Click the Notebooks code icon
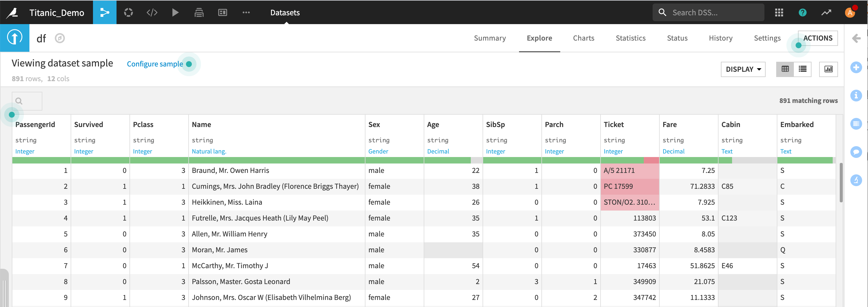 [152, 12]
